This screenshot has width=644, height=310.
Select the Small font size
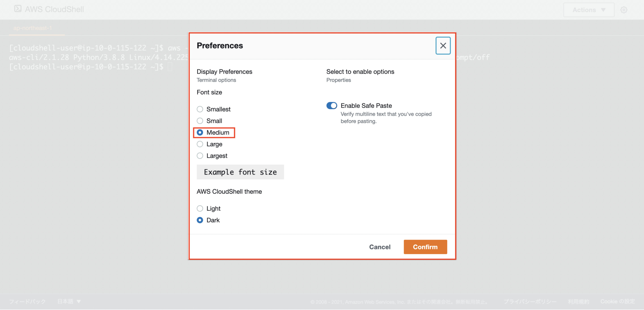[x=200, y=121]
